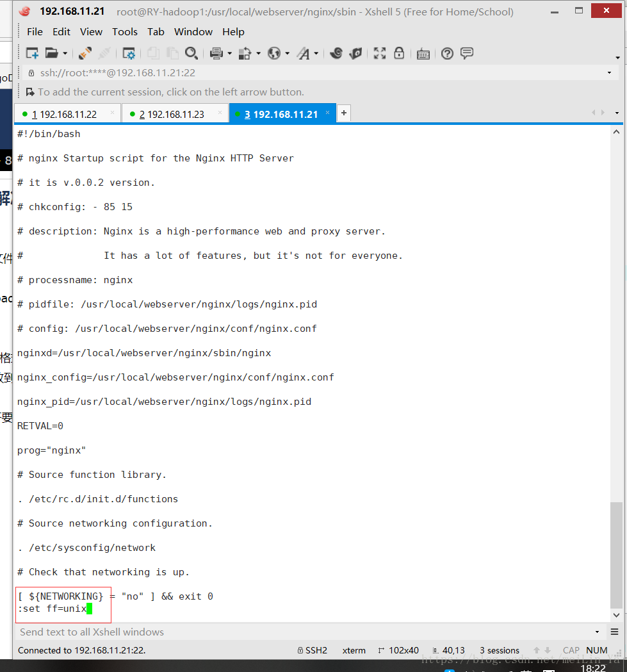Expand the toolbar options arrow

[x=617, y=58]
